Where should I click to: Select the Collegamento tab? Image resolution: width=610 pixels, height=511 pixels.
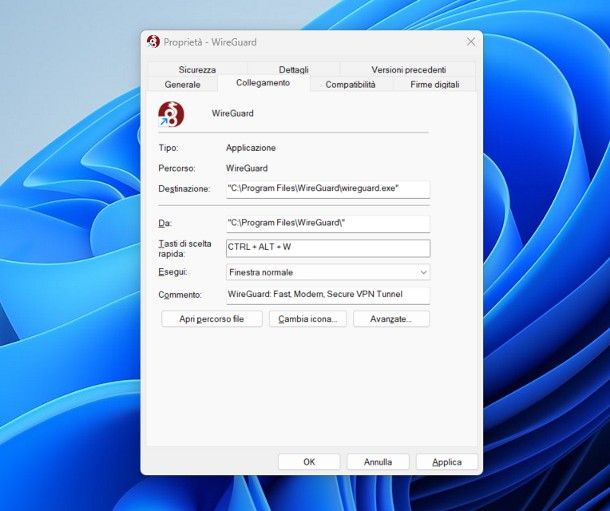[x=263, y=83]
